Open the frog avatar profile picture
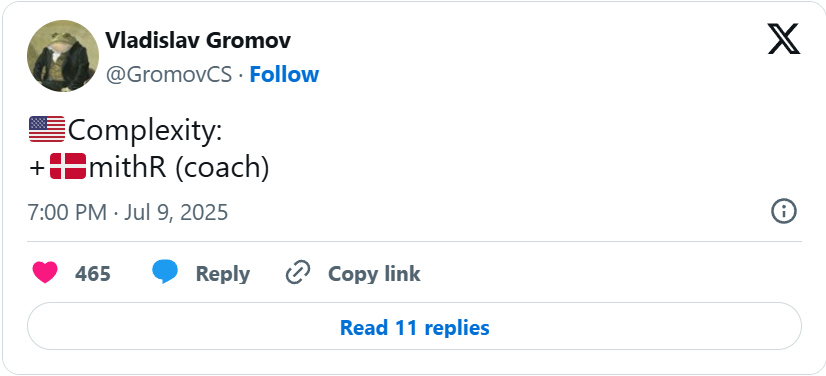The height and width of the screenshot is (376, 826). pyautogui.click(x=63, y=56)
